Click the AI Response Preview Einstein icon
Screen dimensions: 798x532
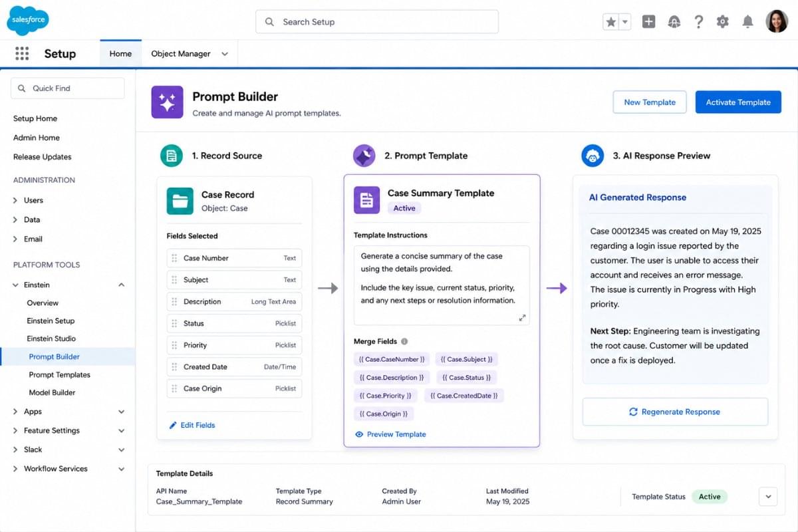pyautogui.click(x=592, y=156)
